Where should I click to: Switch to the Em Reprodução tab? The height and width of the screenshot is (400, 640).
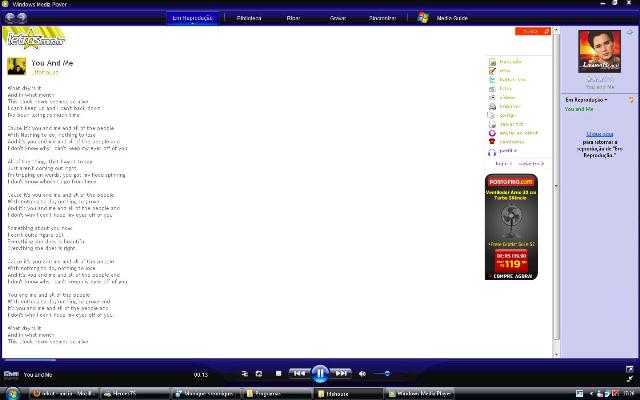[x=192, y=18]
